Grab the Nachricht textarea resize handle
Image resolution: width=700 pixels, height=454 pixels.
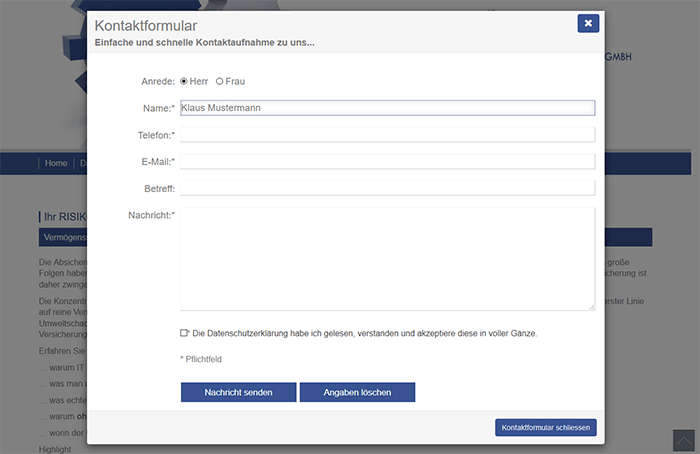[x=592, y=307]
